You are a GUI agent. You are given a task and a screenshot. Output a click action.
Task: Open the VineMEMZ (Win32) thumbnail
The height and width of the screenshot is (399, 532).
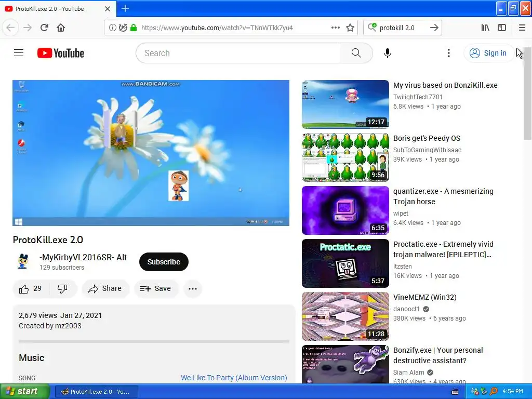(345, 316)
